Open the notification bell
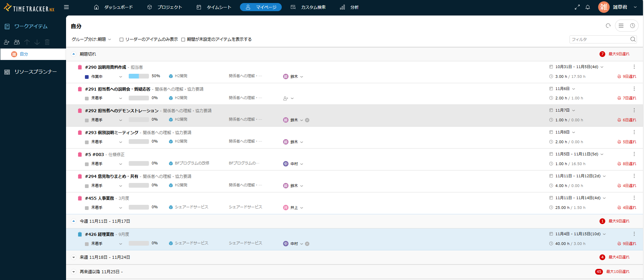Screen dimensions: 644x280 tap(588, 7)
